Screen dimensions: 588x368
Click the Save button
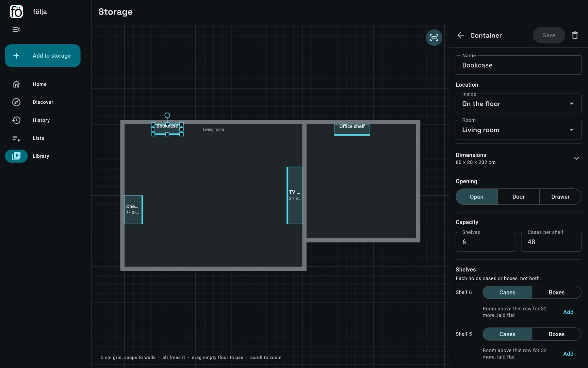[x=549, y=35]
